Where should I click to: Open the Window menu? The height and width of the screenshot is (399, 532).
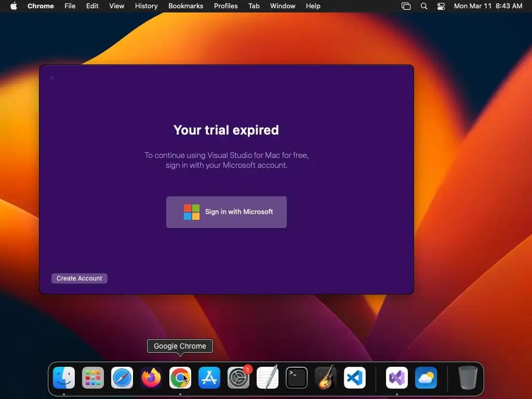283,6
